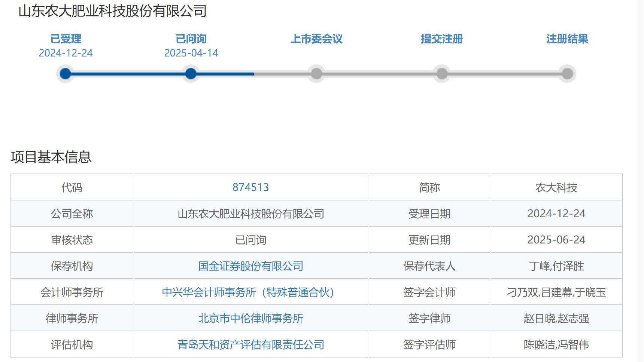
Task: Click the 注册结果 progress step dot
Action: pyautogui.click(x=567, y=74)
